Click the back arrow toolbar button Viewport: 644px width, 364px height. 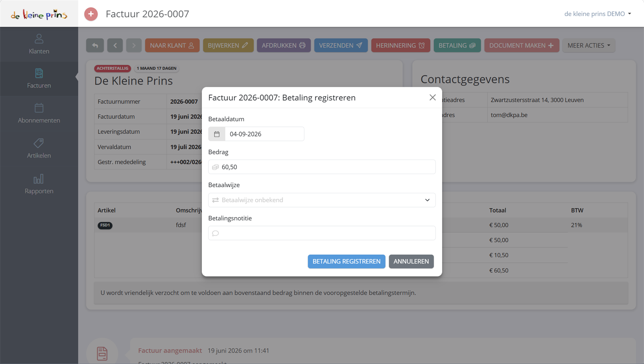[x=95, y=46]
